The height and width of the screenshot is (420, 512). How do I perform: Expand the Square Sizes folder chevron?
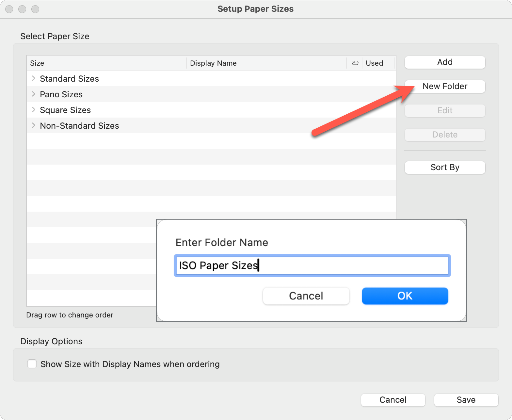(33, 110)
